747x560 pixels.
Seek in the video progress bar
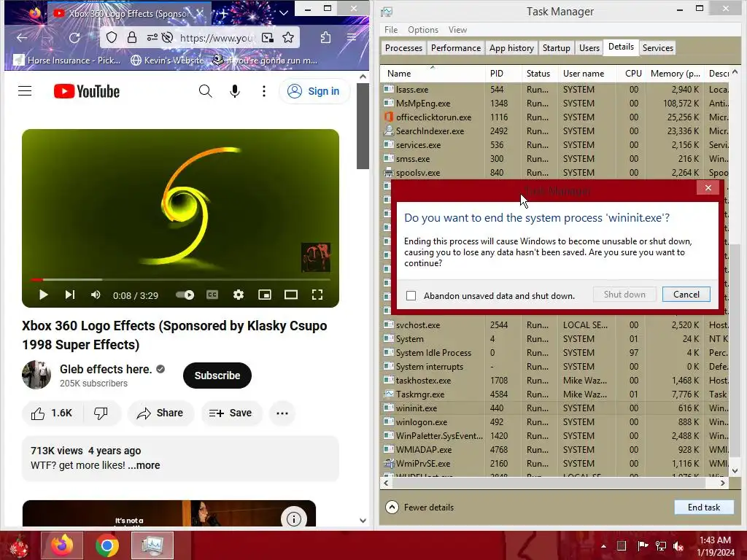coord(180,279)
